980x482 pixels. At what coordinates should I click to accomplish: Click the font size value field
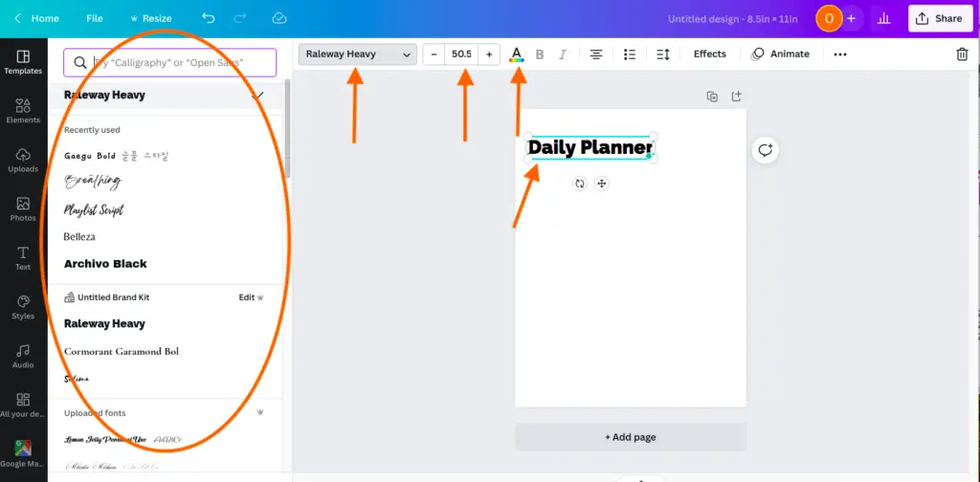click(461, 55)
